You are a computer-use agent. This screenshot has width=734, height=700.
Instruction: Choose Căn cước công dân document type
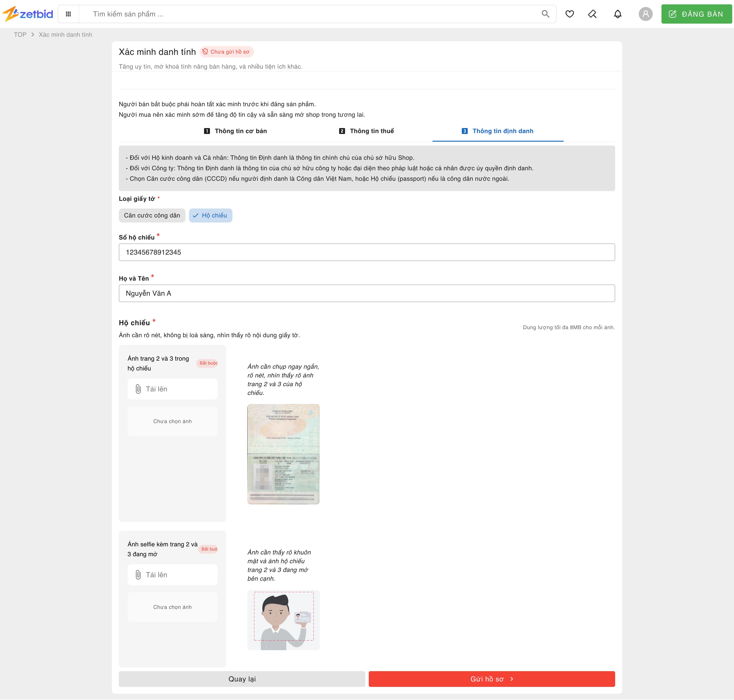pyautogui.click(x=152, y=215)
